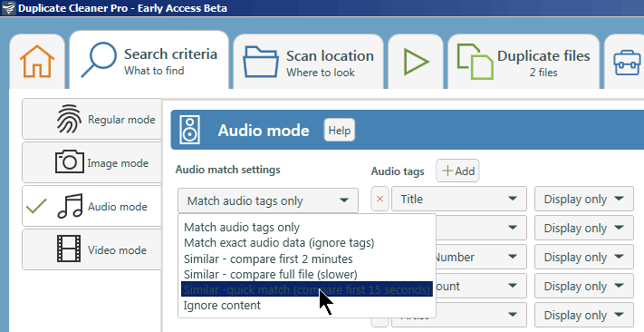Choose Similar - quick match 15 seconds
This screenshot has height=332, width=644.
click(307, 289)
